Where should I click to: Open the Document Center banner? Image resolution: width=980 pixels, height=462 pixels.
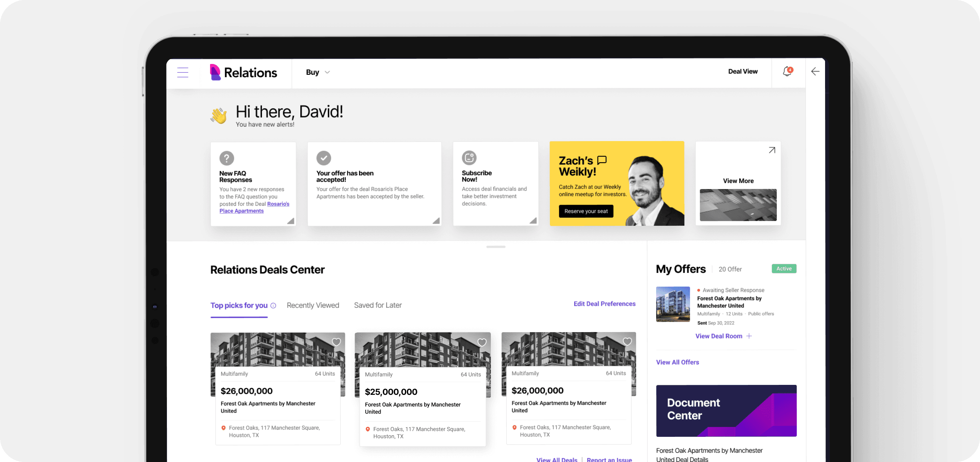tap(726, 411)
